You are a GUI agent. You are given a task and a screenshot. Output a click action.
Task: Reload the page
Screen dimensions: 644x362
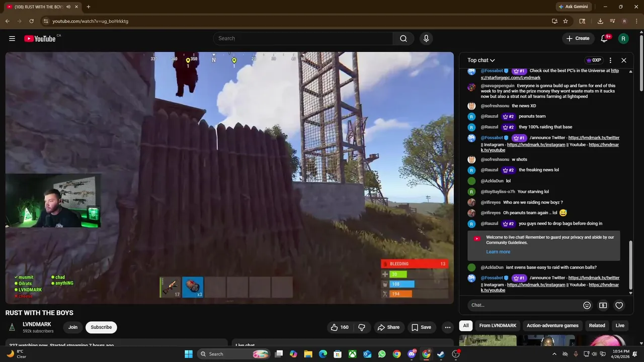pyautogui.click(x=31, y=21)
